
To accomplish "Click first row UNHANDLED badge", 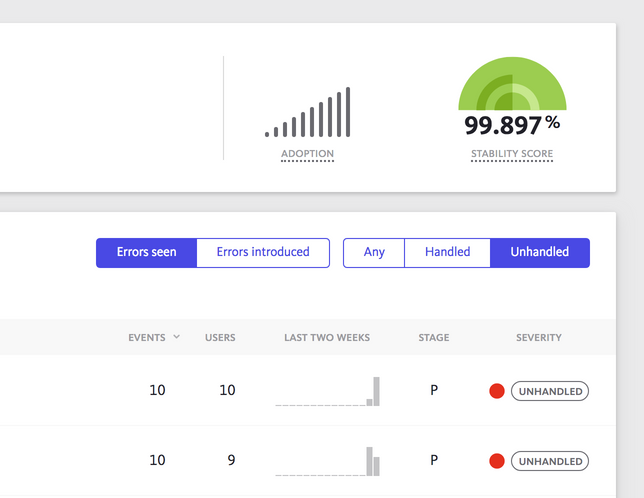I will 550,391.
